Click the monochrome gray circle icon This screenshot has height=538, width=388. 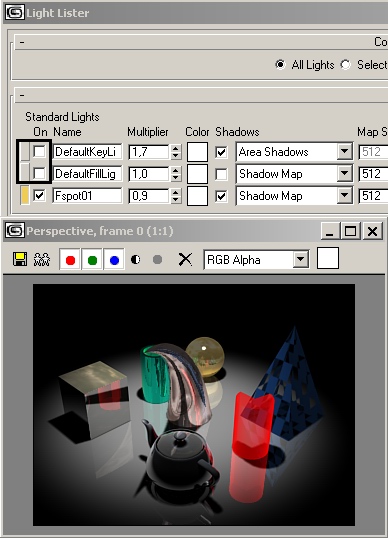click(x=157, y=259)
